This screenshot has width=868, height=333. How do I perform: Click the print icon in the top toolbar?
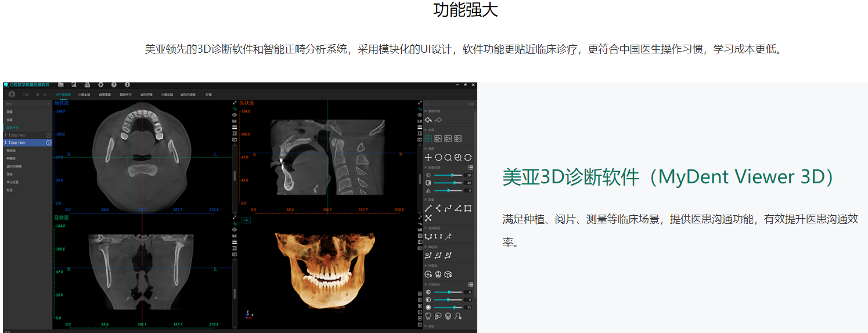tap(87, 85)
